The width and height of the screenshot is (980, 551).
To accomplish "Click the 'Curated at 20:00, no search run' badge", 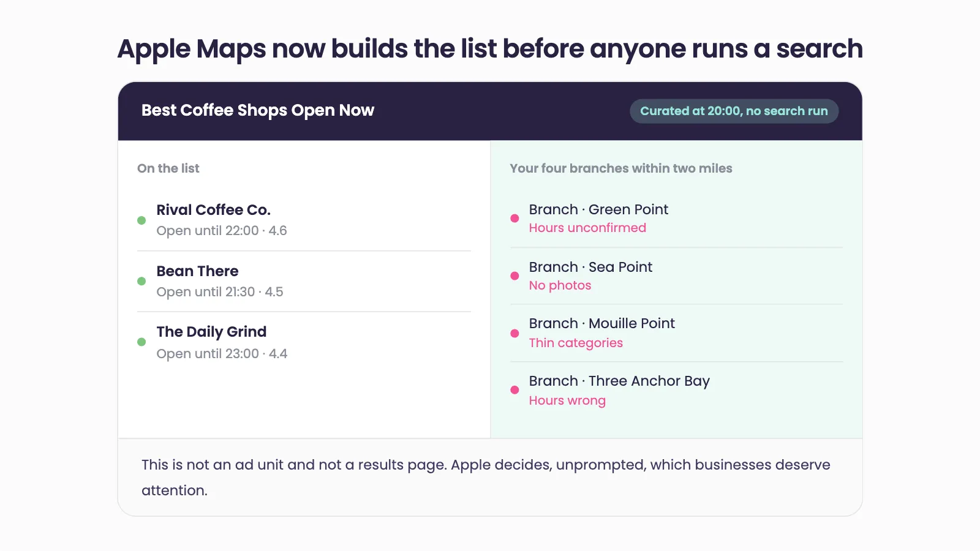I will [734, 111].
